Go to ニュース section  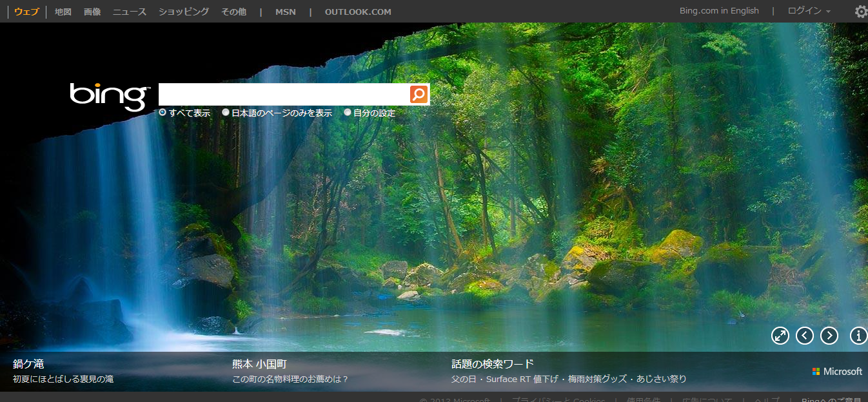pyautogui.click(x=130, y=12)
